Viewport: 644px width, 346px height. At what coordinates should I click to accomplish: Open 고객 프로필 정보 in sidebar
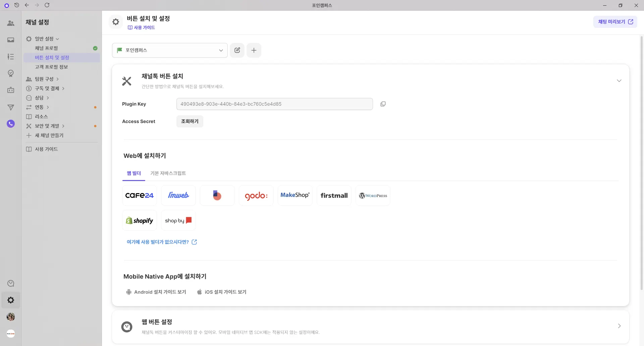[x=62, y=67]
